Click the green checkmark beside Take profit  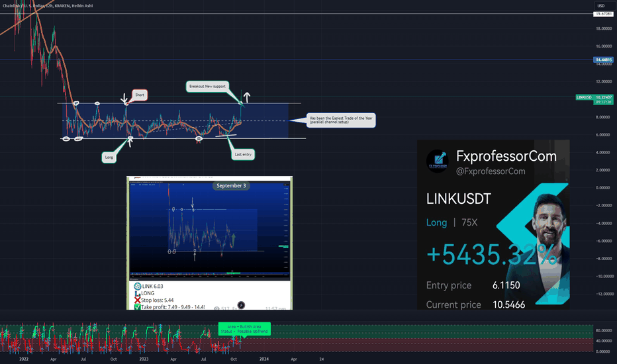[x=137, y=306]
